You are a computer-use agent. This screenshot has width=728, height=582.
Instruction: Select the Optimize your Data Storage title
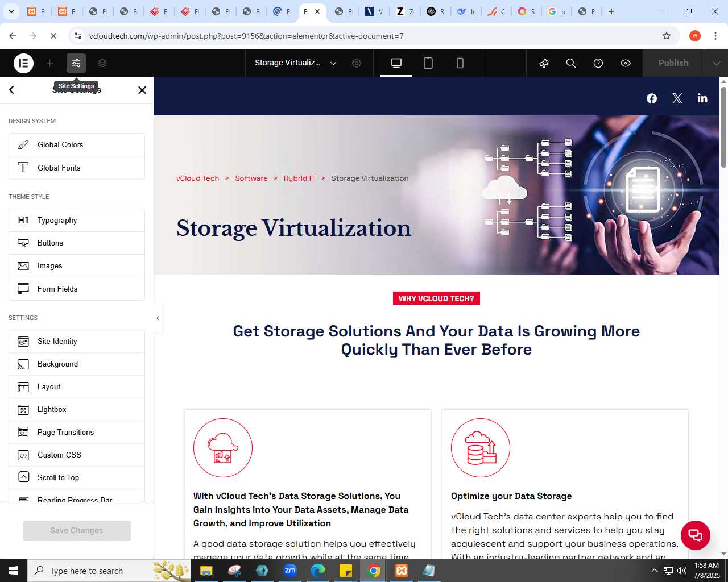[511, 496]
